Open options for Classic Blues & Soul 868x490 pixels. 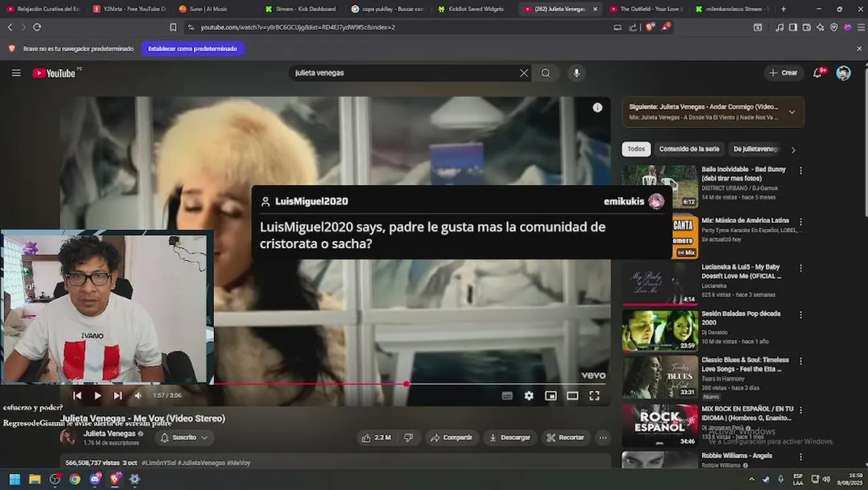[801, 361]
